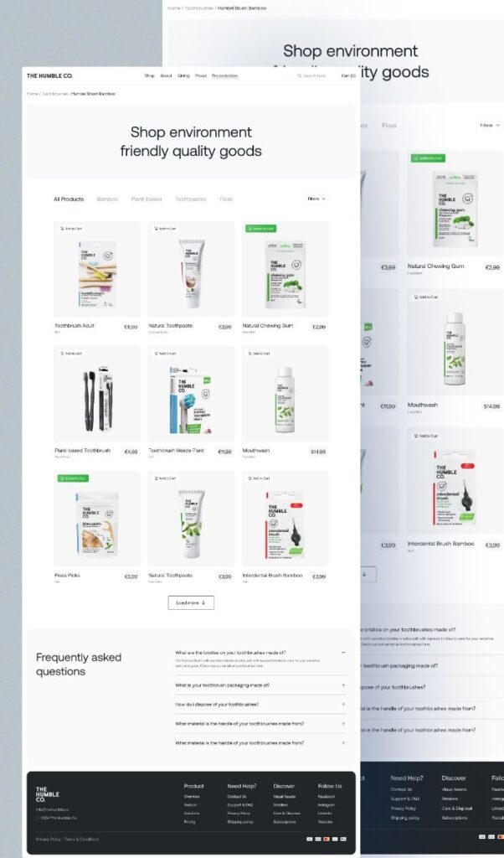Open the Filters dropdown
The image size is (504, 858).
click(x=316, y=199)
